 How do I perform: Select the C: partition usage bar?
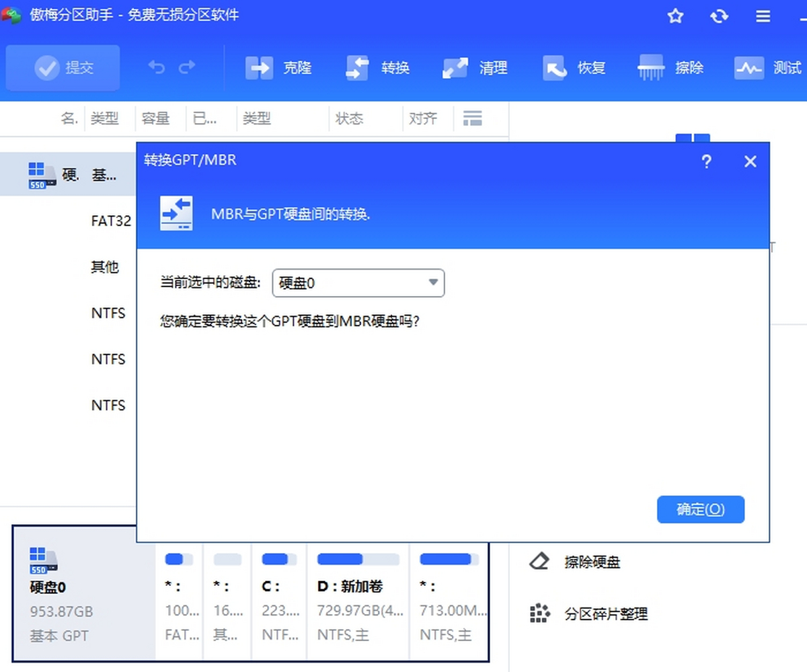[274, 559]
